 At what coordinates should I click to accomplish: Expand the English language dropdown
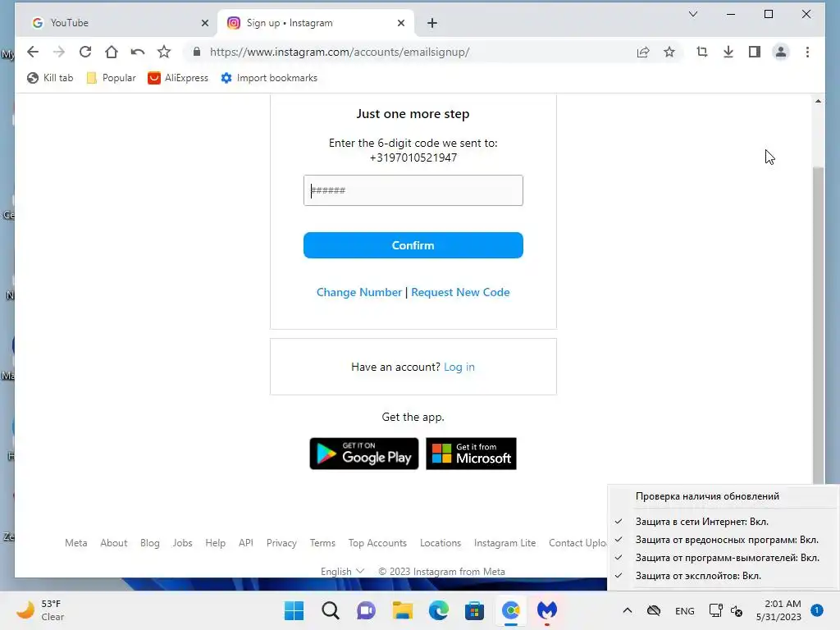click(342, 572)
